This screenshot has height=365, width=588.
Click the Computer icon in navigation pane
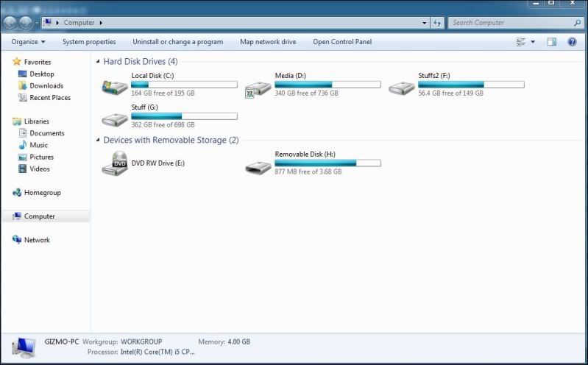tap(16, 216)
